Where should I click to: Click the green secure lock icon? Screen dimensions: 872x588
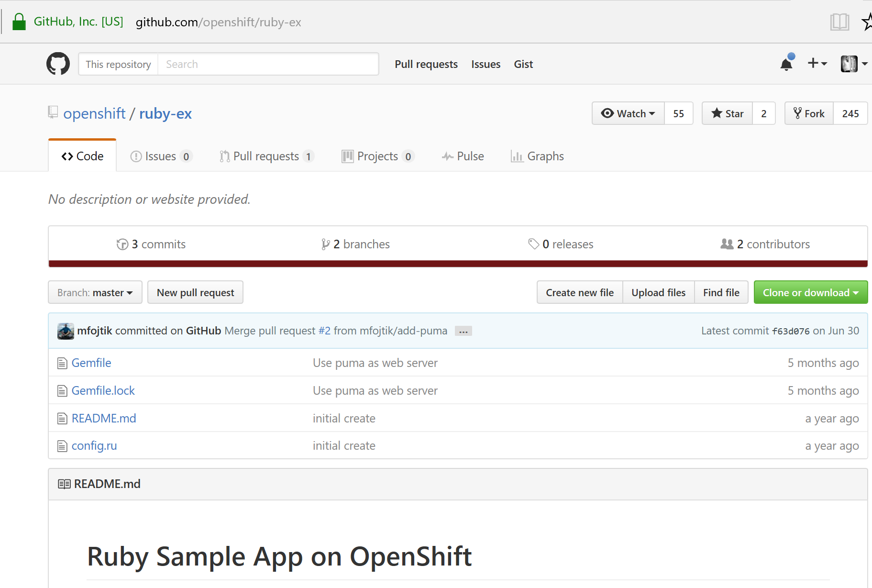19,22
